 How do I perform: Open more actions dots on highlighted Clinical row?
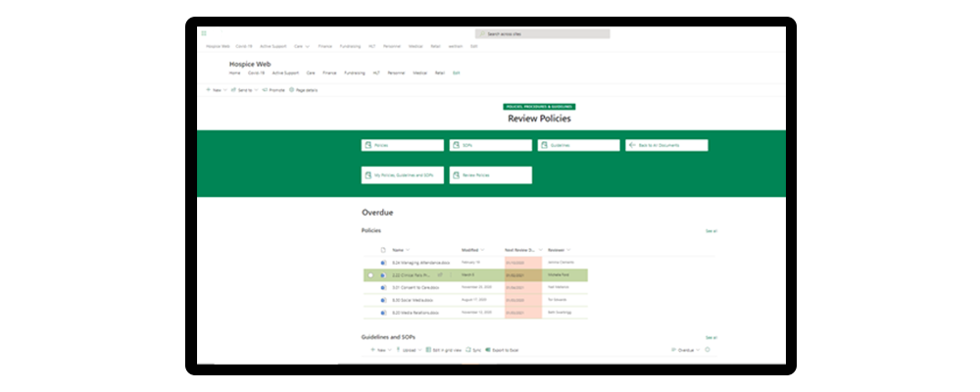point(449,275)
